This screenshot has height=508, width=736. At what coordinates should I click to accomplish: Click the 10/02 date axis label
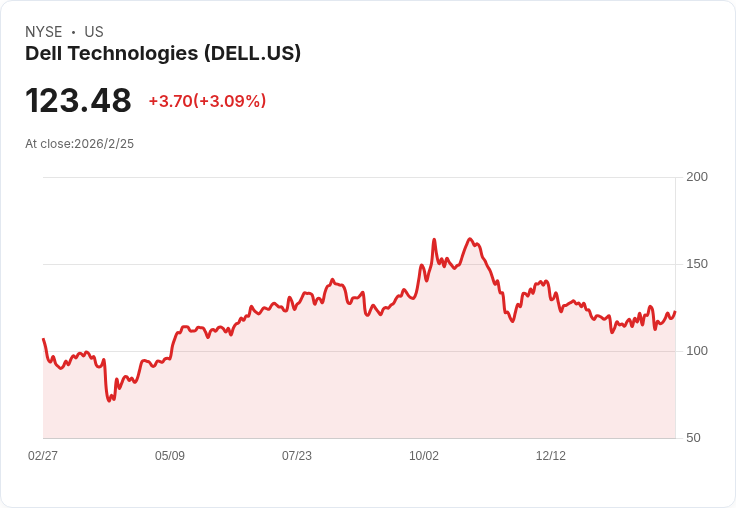click(424, 455)
